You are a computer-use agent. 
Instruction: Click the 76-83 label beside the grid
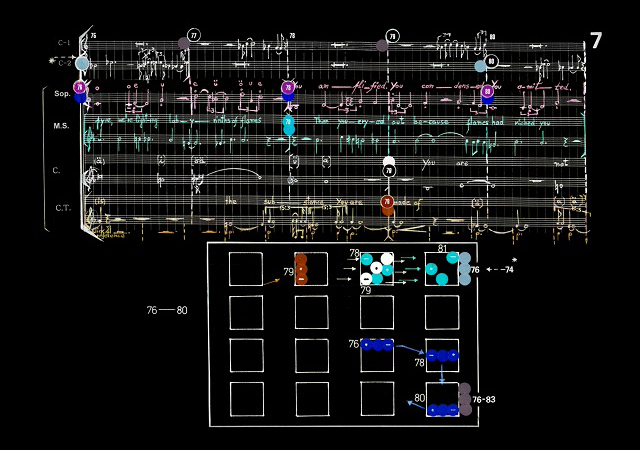(484, 399)
